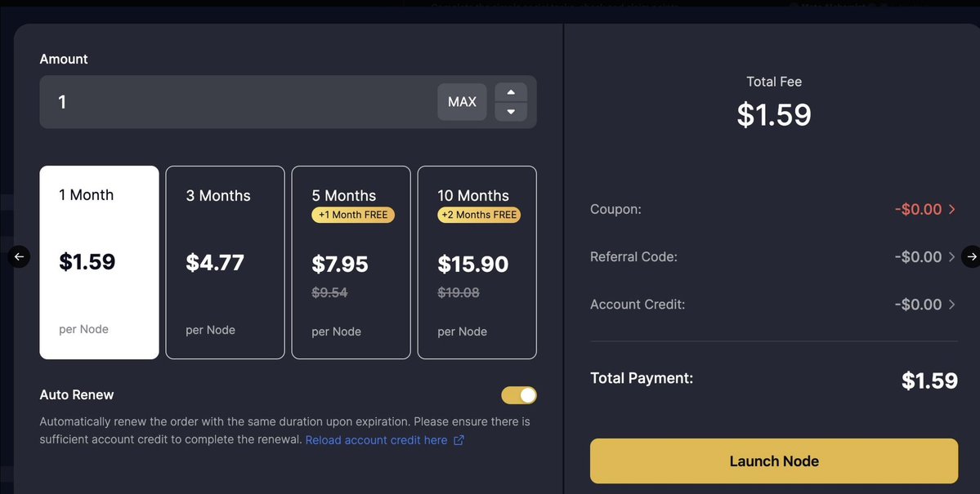Expand the Coupon chevron arrow
980x494 pixels.
(952, 209)
